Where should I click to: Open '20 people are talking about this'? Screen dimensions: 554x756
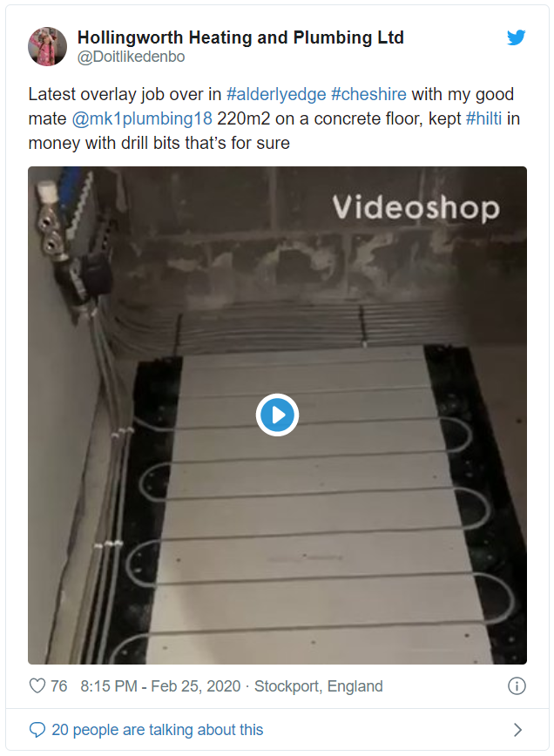(157, 730)
